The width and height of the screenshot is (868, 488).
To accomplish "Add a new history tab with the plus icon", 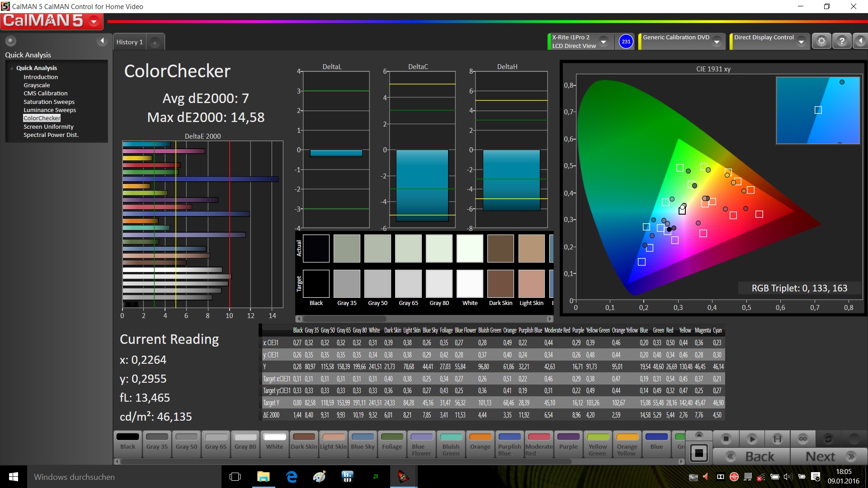I will point(155,42).
